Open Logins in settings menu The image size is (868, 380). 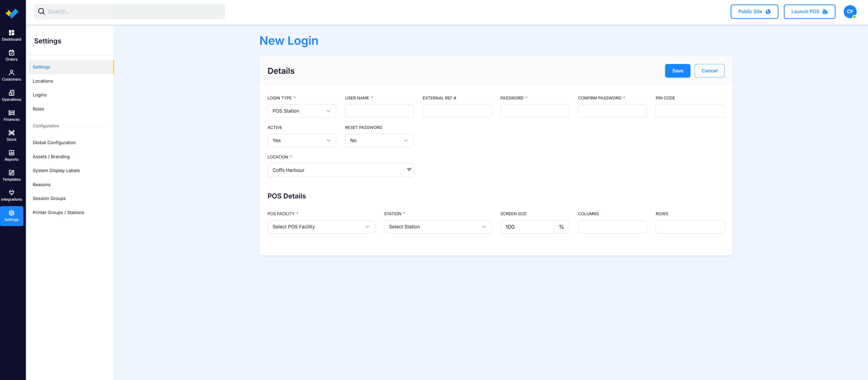tap(39, 95)
